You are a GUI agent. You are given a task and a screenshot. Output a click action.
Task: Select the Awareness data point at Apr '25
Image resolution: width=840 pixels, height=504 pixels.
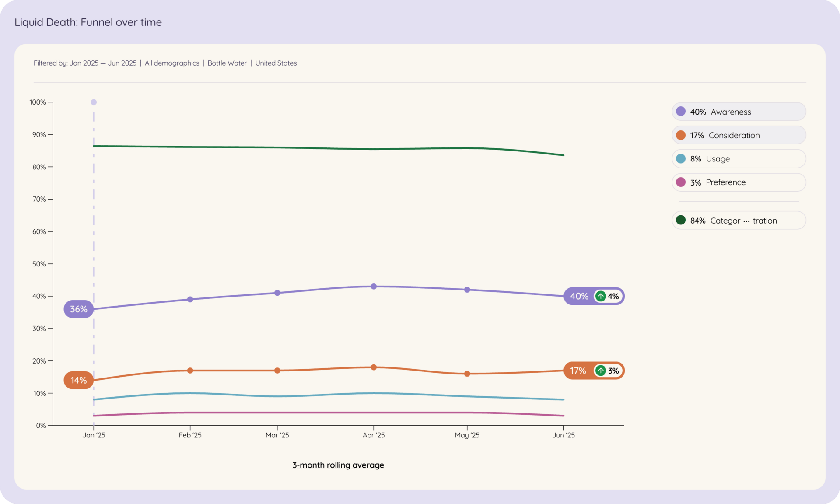[374, 287]
